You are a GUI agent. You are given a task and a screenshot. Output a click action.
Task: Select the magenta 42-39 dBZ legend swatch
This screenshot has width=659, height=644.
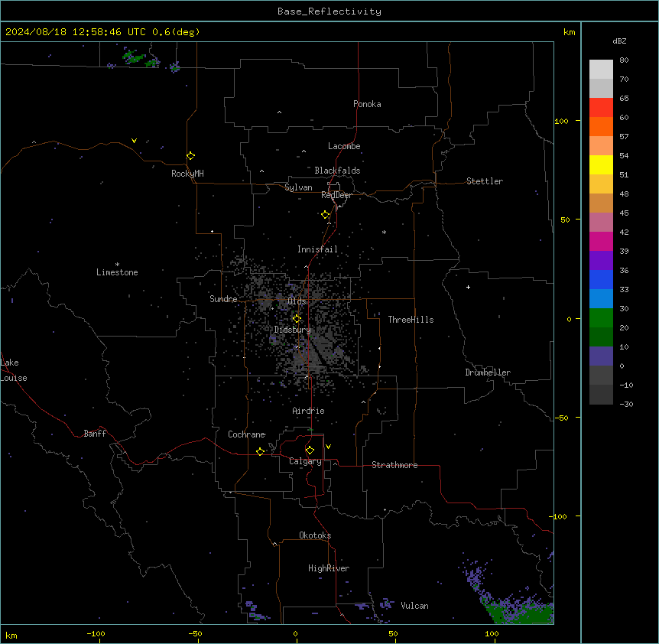coord(601,242)
